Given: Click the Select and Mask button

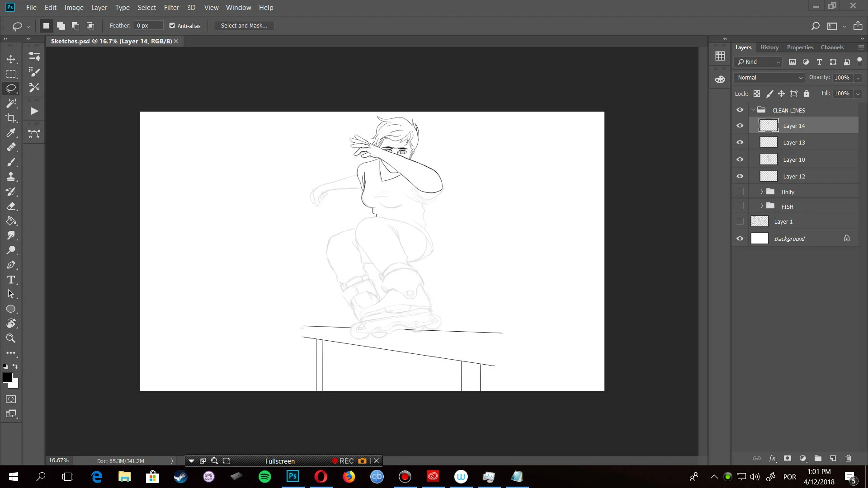Looking at the screenshot, I should pyautogui.click(x=244, y=26).
